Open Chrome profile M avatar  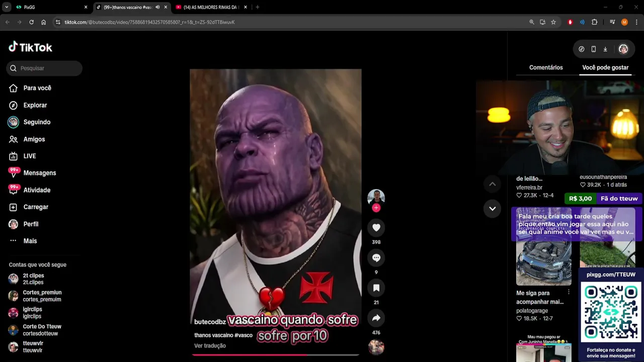coord(624,22)
